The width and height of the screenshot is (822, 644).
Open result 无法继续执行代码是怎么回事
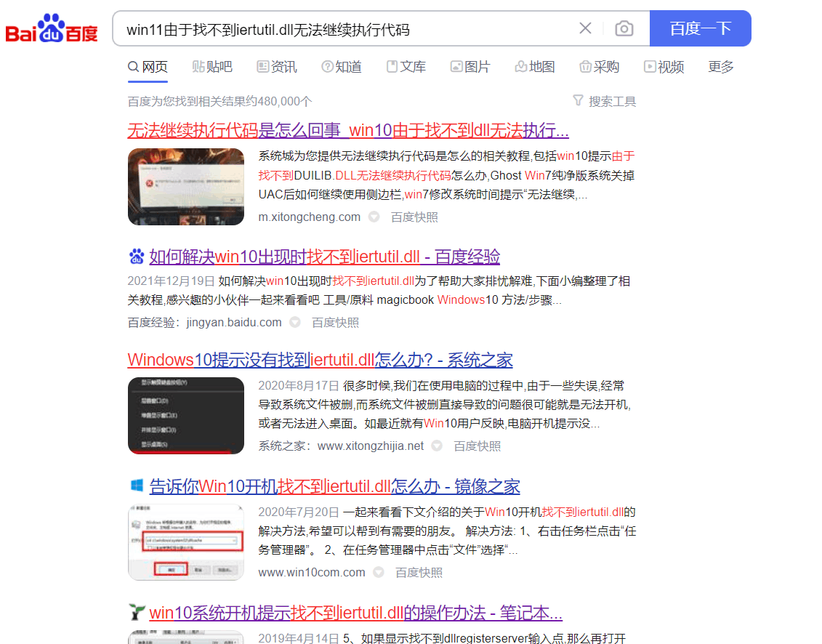click(x=348, y=130)
